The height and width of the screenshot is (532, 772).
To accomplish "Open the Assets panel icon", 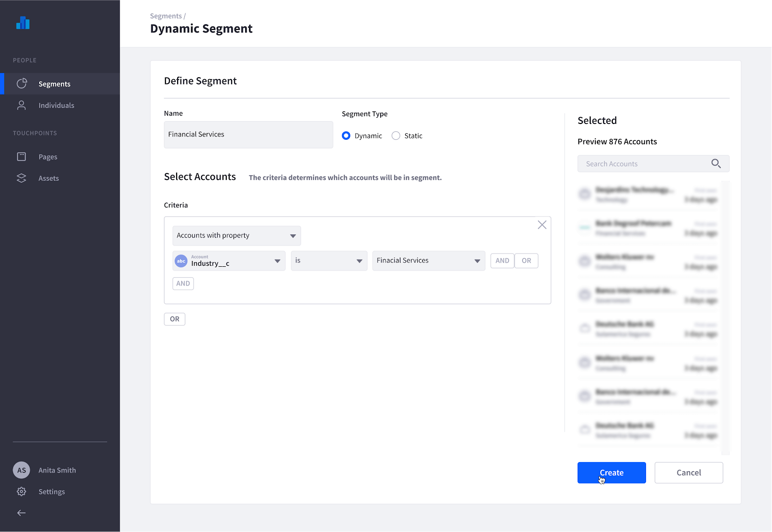I will coord(21,178).
